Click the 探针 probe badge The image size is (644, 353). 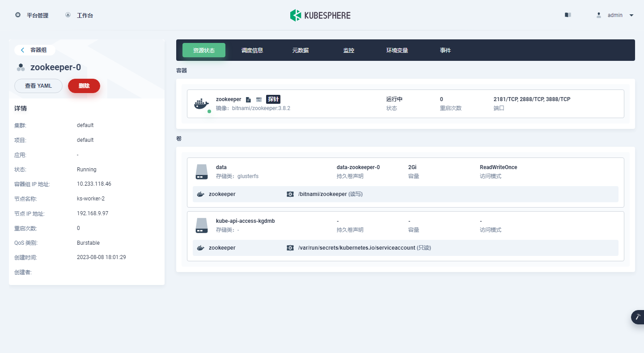(x=273, y=99)
